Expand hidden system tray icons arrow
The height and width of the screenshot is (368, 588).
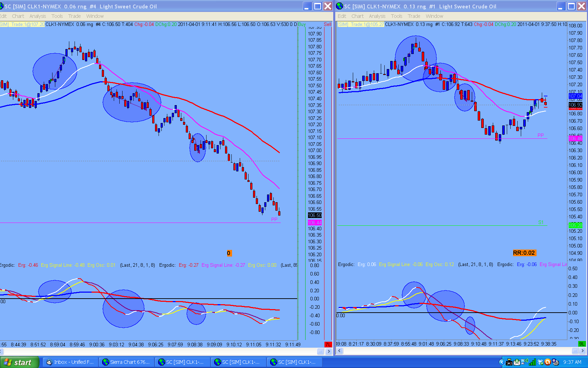click(x=502, y=362)
